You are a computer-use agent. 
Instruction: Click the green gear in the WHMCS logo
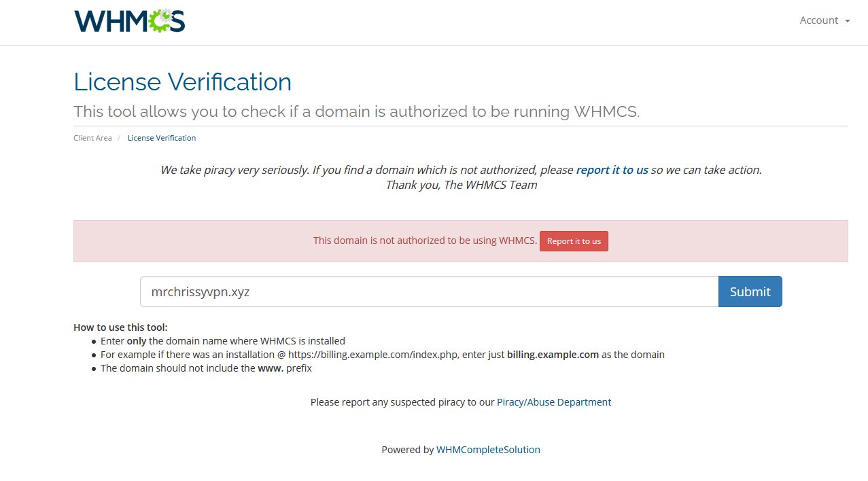(160, 20)
